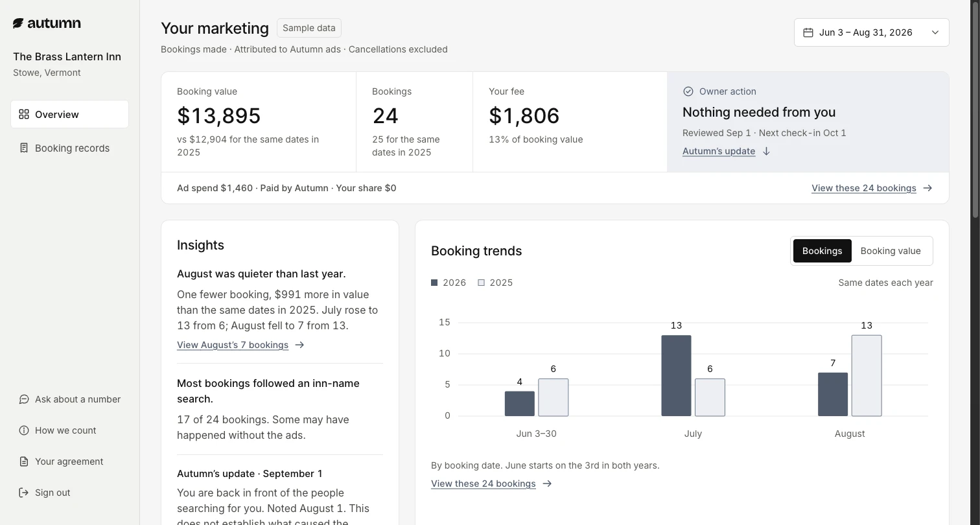Switch chart to Bookings view
Viewport: 980px width, 525px height.
pos(822,251)
